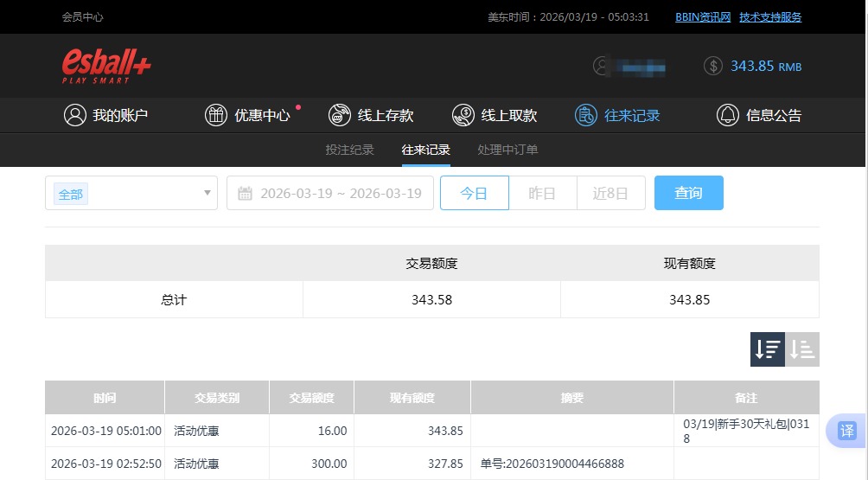Click the user avatar icon in header
The image size is (868, 480).
pyautogui.click(x=601, y=66)
